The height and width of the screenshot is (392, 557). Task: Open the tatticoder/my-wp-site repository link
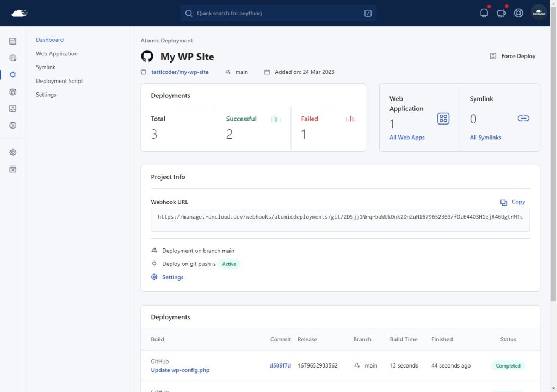pos(180,72)
